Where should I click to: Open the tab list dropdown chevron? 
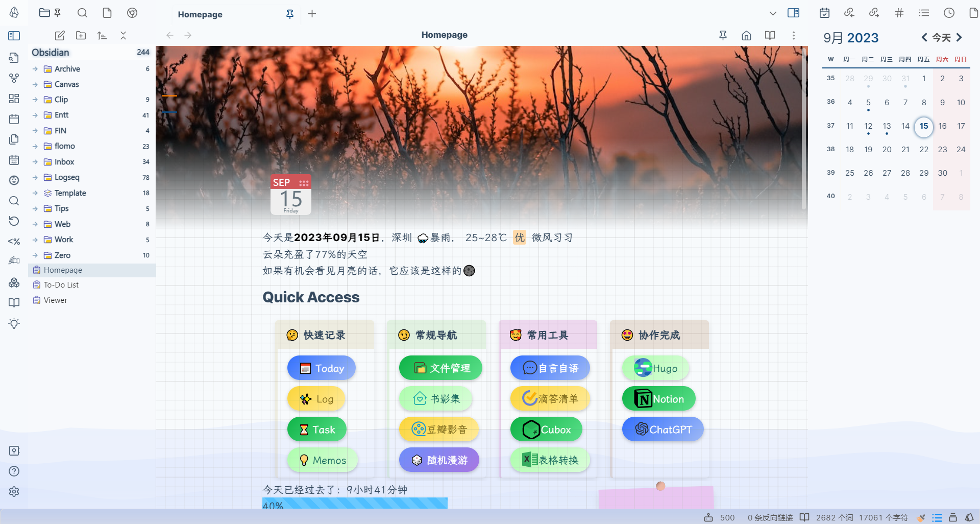(x=773, y=13)
